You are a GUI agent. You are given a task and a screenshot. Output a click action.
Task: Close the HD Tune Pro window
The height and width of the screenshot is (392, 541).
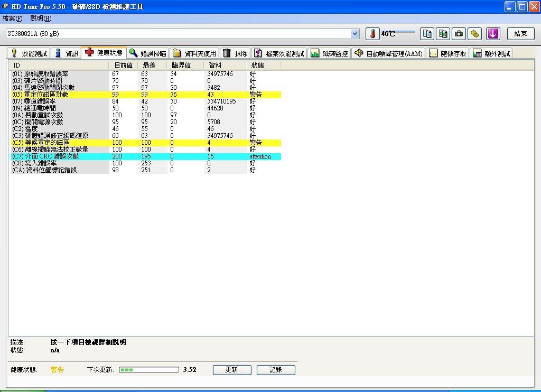535,6
